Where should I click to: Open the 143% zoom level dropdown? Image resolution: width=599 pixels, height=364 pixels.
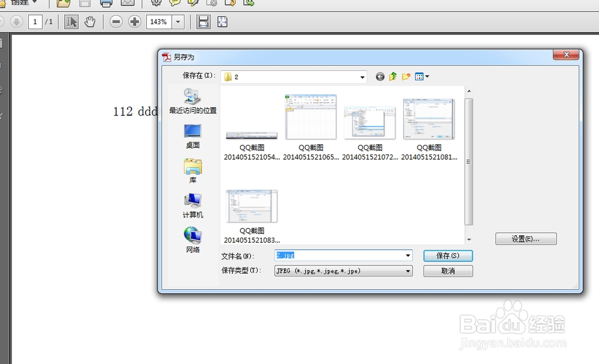[x=178, y=22]
